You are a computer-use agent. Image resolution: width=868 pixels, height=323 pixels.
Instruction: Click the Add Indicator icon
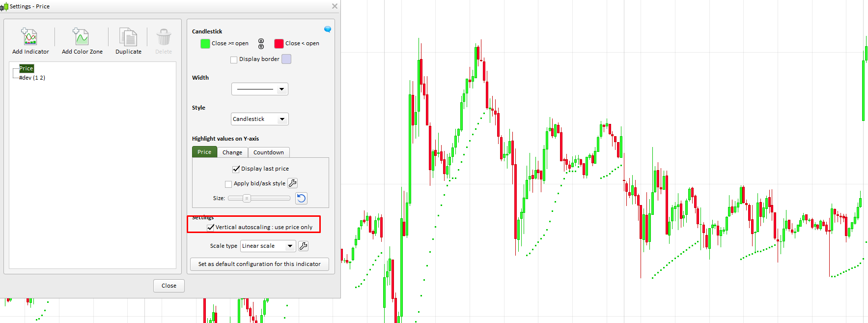30,36
